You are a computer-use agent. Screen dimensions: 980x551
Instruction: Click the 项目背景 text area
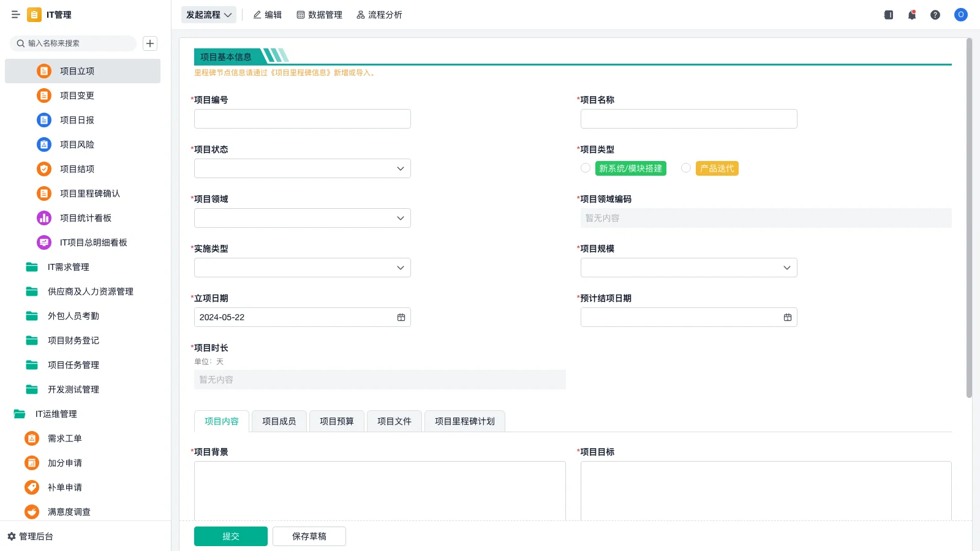pyautogui.click(x=380, y=490)
